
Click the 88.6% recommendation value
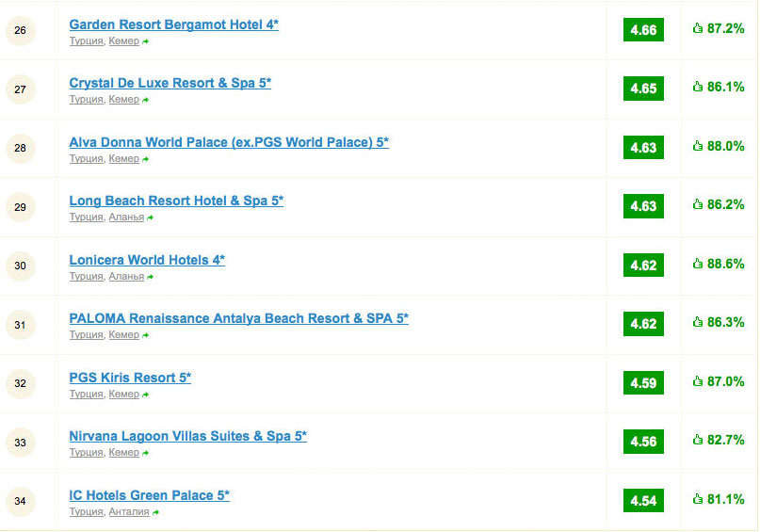(725, 264)
